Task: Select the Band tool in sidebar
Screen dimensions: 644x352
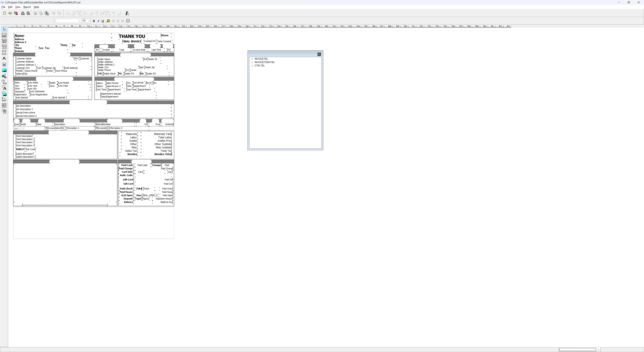Action: [4, 35]
